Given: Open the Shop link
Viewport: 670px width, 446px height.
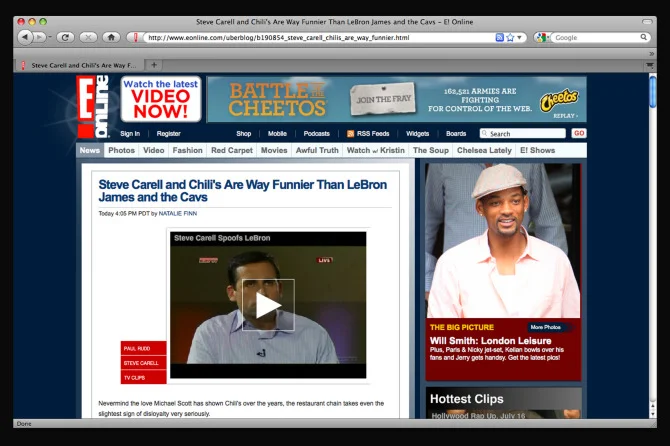Looking at the screenshot, I should (244, 134).
